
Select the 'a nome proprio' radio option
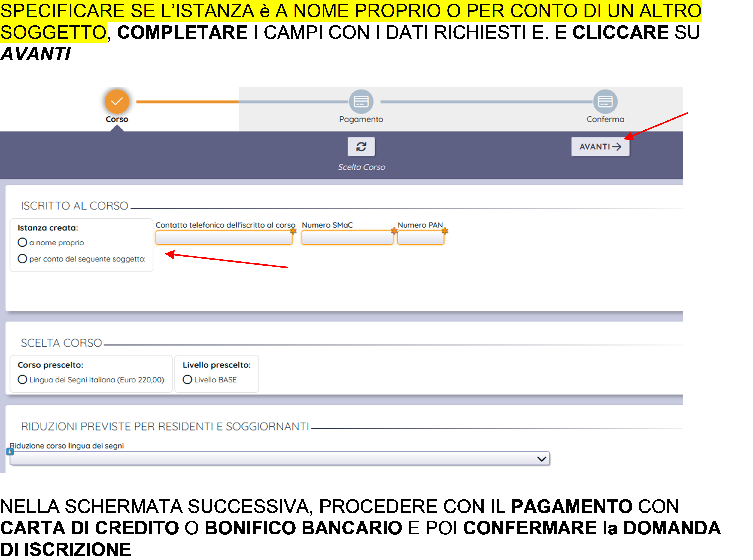[x=22, y=243]
